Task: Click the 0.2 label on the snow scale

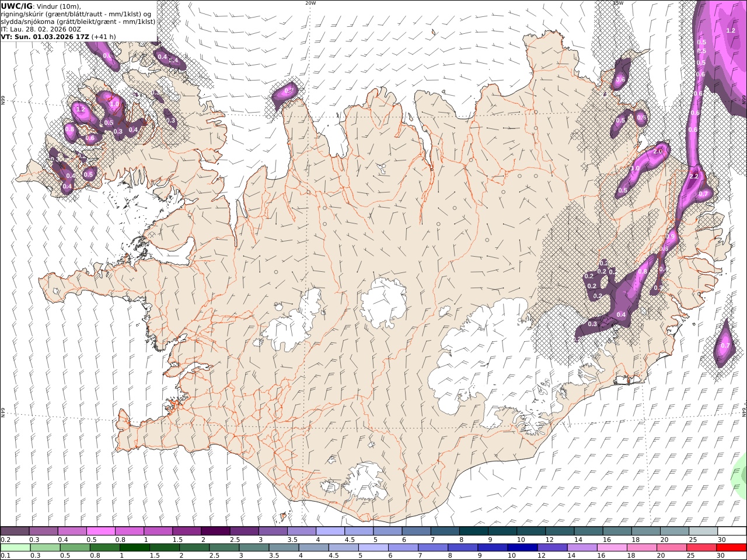Action: click(x=5, y=540)
